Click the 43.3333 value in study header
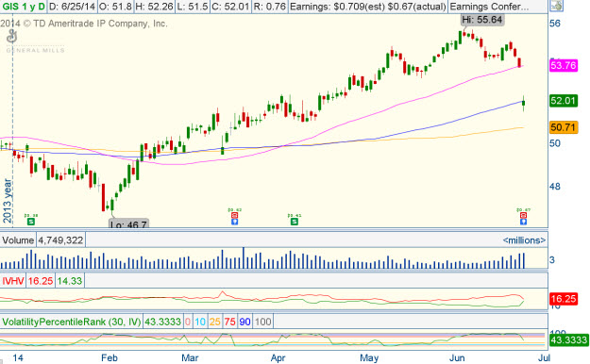The image size is (590, 364). tap(163, 322)
